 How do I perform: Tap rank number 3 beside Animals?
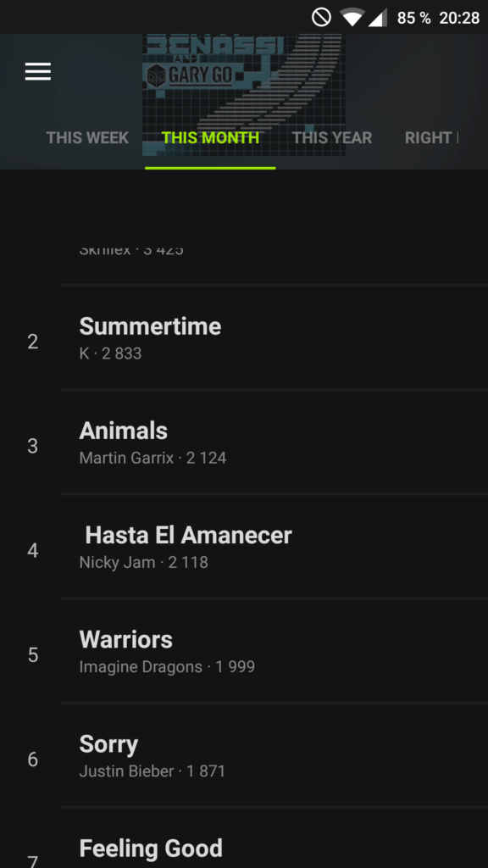tap(33, 446)
